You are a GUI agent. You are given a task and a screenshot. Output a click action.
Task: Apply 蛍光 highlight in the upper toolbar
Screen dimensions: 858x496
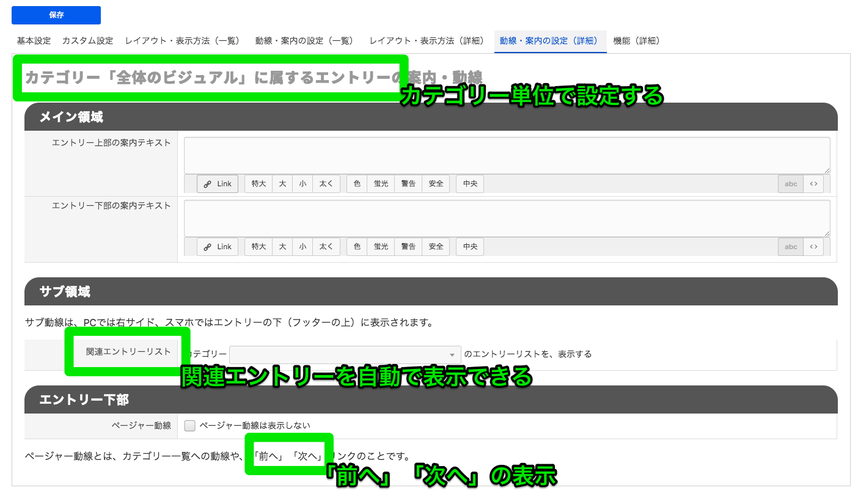click(x=381, y=184)
